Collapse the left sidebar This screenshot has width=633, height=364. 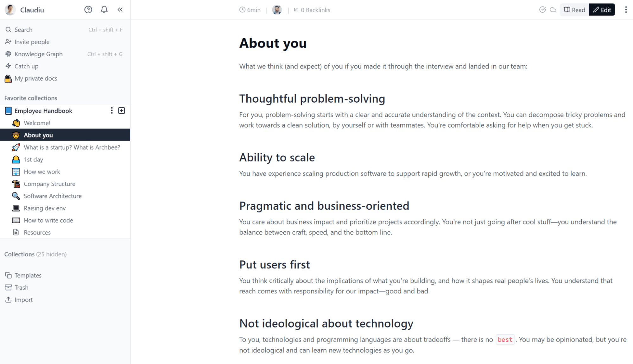pos(120,9)
